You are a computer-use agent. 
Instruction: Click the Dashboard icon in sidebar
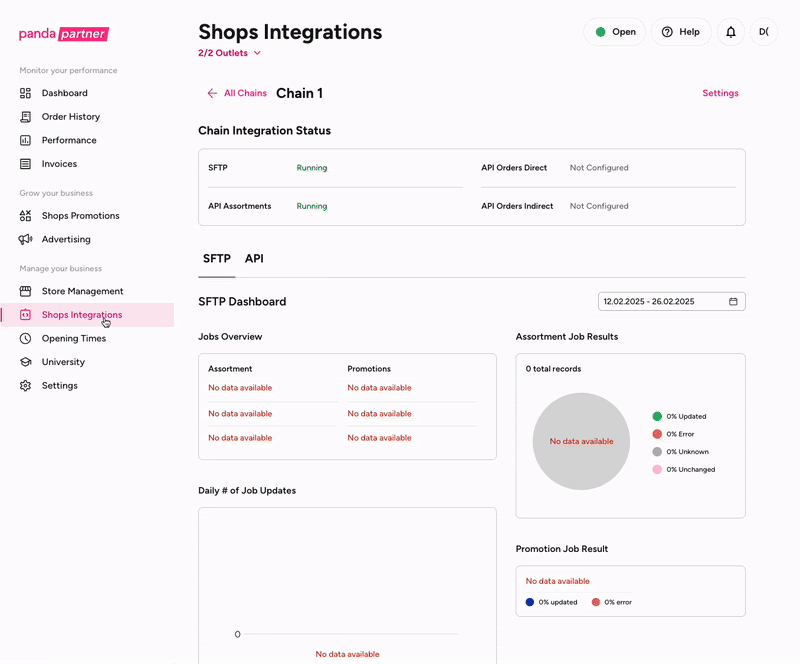pyautogui.click(x=26, y=93)
